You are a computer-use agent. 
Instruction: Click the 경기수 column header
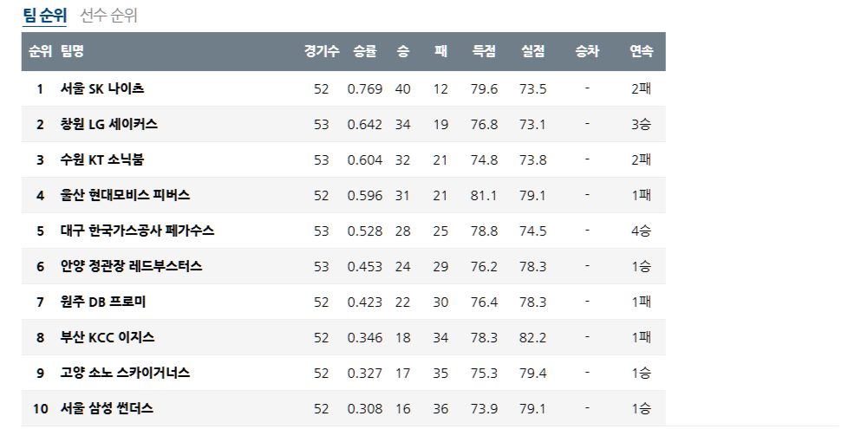(x=322, y=51)
